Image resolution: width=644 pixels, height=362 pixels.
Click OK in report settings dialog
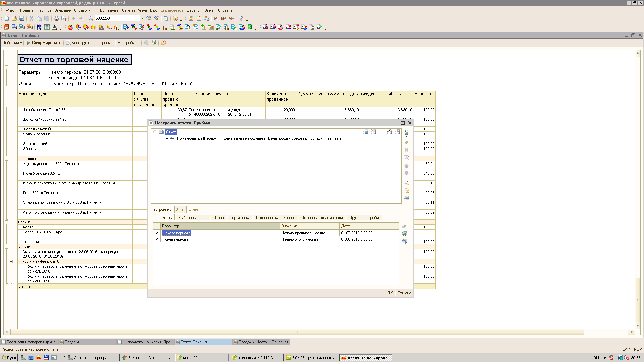click(390, 293)
